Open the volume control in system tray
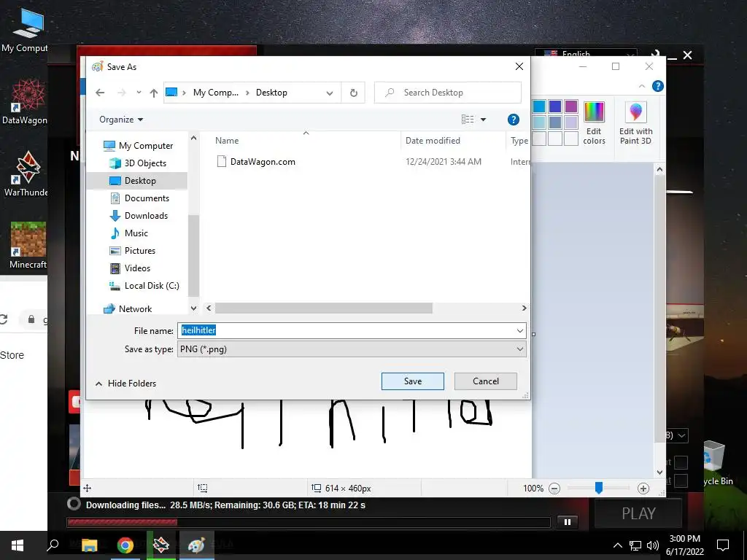 click(x=653, y=545)
